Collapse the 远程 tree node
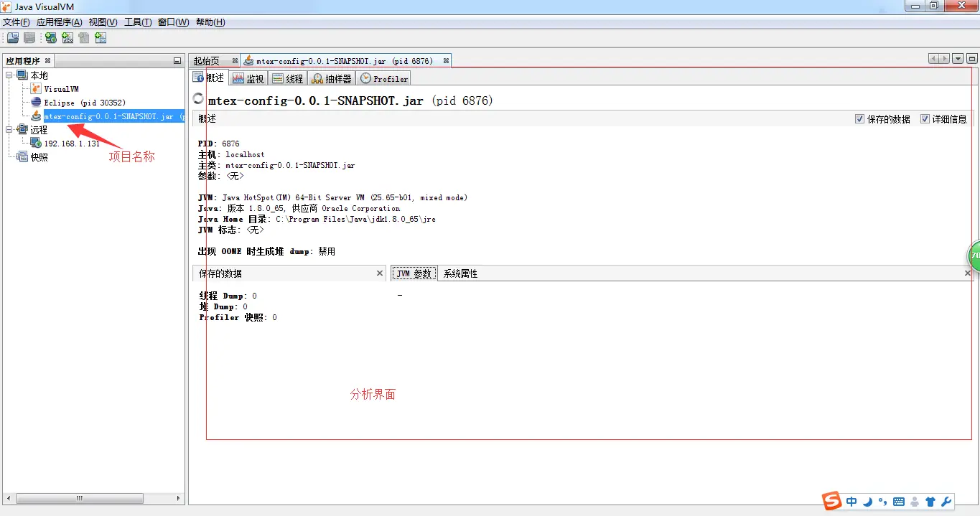The width and height of the screenshot is (980, 516). [x=9, y=130]
